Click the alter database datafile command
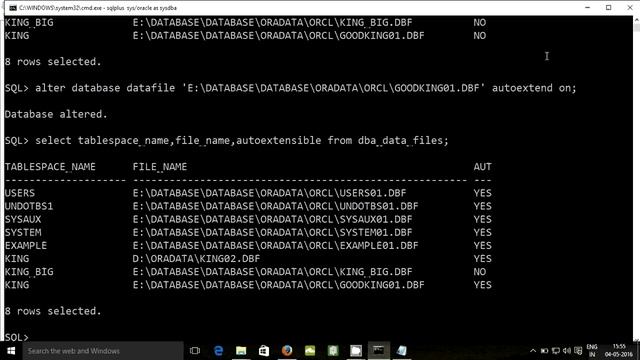640x360 pixels. (x=305, y=88)
